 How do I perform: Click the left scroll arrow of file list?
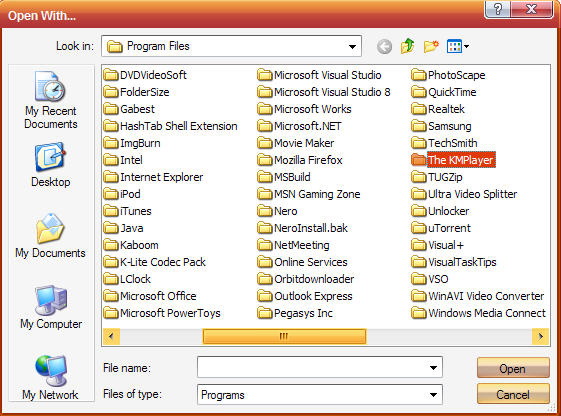tap(111, 336)
